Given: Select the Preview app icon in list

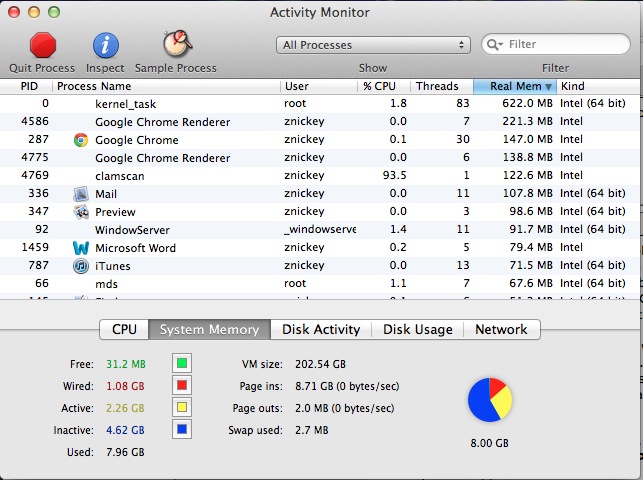Looking at the screenshot, I should click(x=81, y=212).
